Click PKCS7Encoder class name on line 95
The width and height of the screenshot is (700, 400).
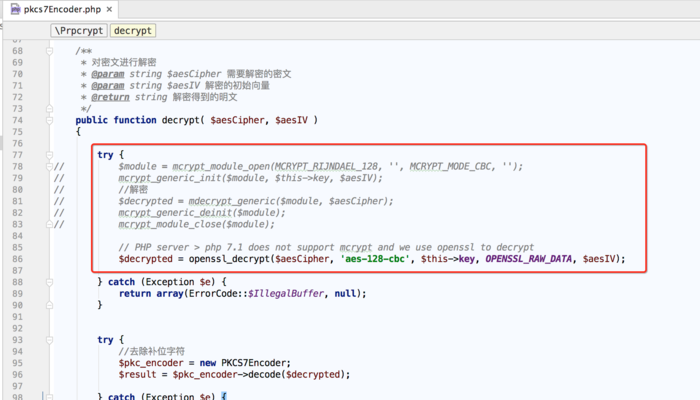tap(255, 363)
